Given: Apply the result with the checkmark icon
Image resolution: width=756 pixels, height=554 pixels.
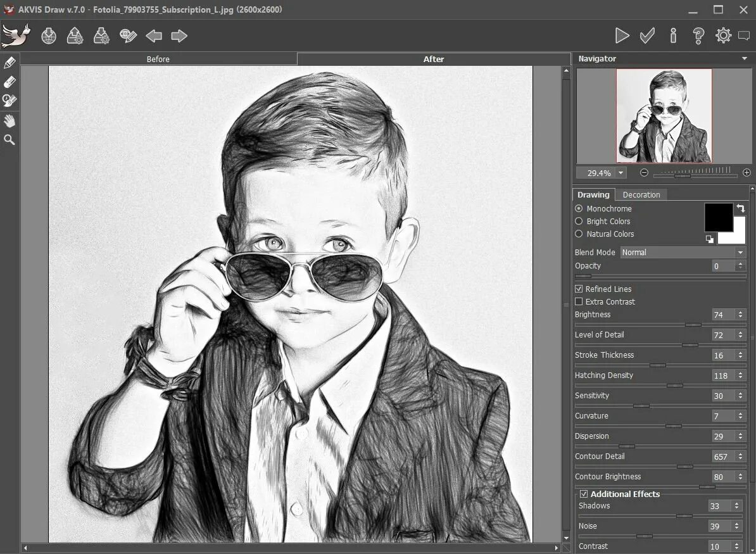Looking at the screenshot, I should coord(647,35).
